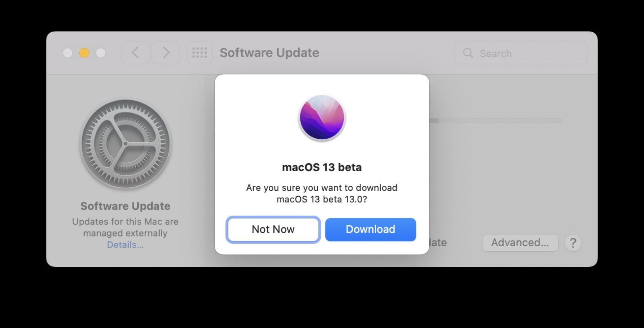
Task: Open the Advanced... options
Action: coord(520,242)
